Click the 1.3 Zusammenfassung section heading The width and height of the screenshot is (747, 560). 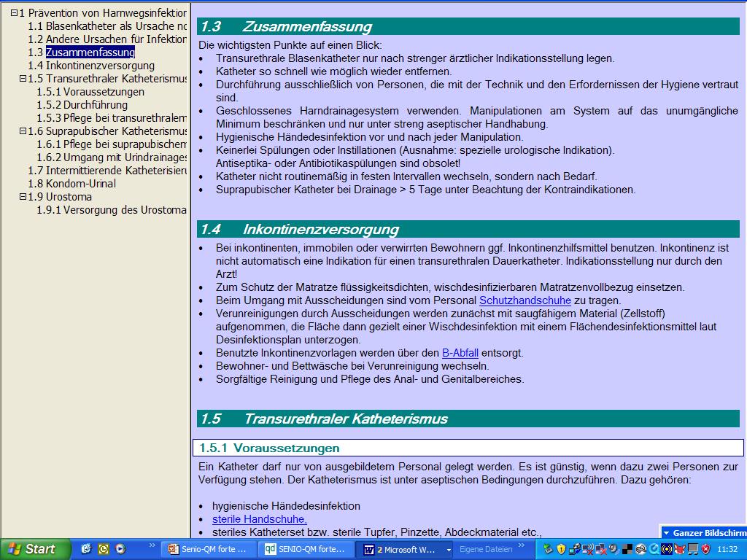pos(468,27)
